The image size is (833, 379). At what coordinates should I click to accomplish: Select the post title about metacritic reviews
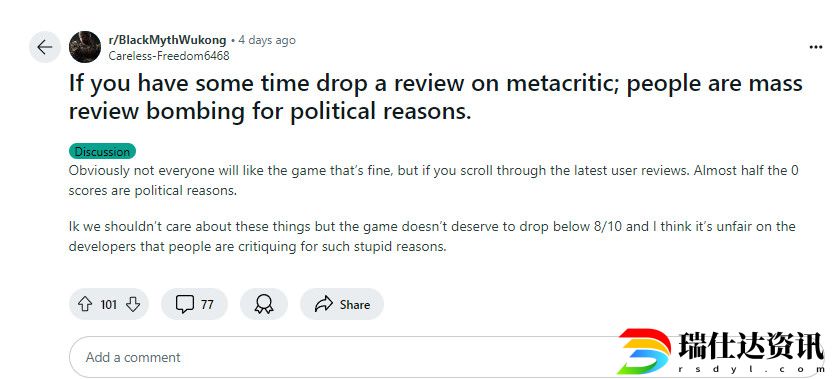tap(436, 98)
